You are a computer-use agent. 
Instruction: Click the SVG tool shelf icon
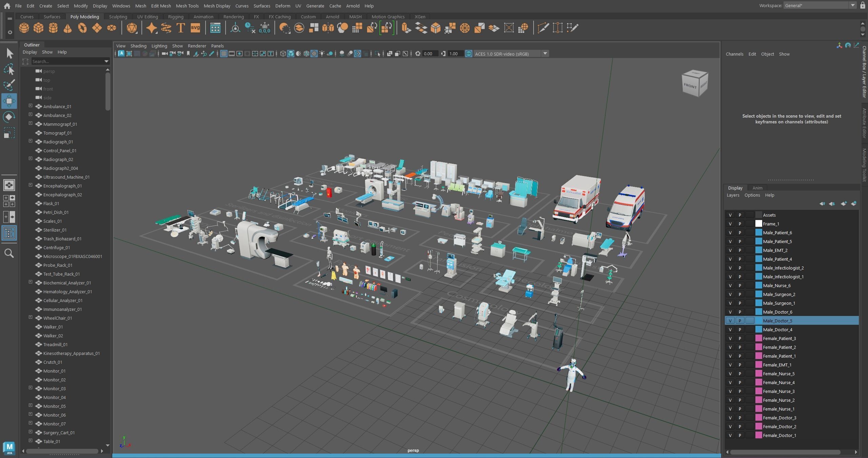click(195, 28)
